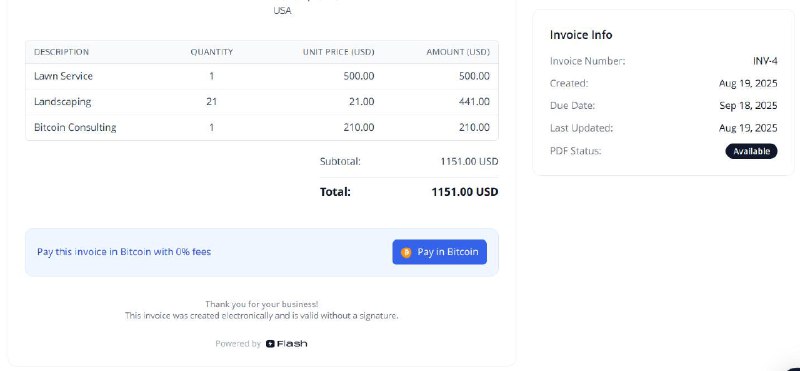Click the Subtotal 1151.00 USD value
This screenshot has width=800, height=371.
coord(469,161)
